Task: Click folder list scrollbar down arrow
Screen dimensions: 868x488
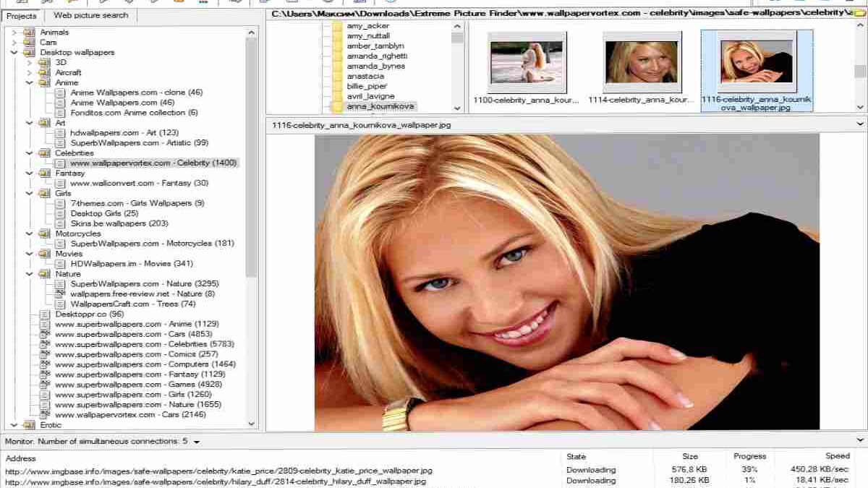Action: click(x=457, y=108)
